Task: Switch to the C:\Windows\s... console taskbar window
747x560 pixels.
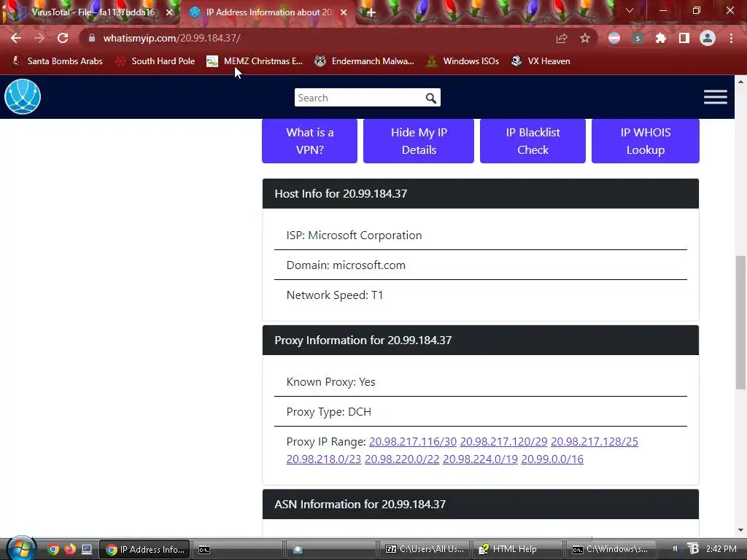Action: [610, 549]
